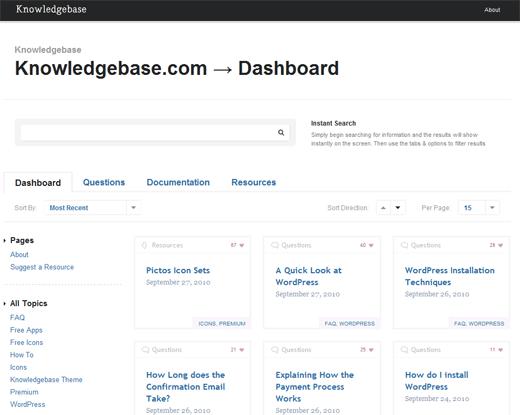Open the Icons topic link
Image resolution: width=520 pixels, height=415 pixels.
click(18, 367)
